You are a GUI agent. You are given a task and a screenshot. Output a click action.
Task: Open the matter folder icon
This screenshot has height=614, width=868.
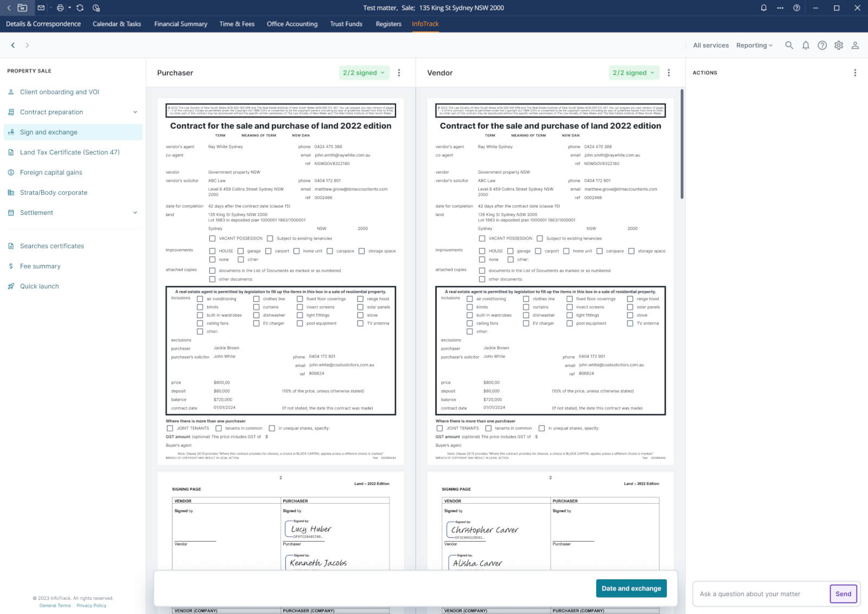tap(22, 8)
